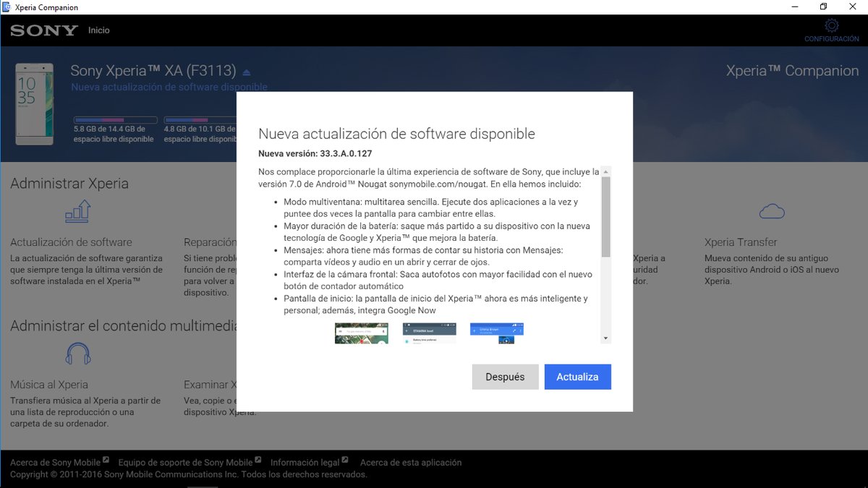
Task: Click the eject icon beside Sony Xperia XA (F3113)
Action: (246, 72)
